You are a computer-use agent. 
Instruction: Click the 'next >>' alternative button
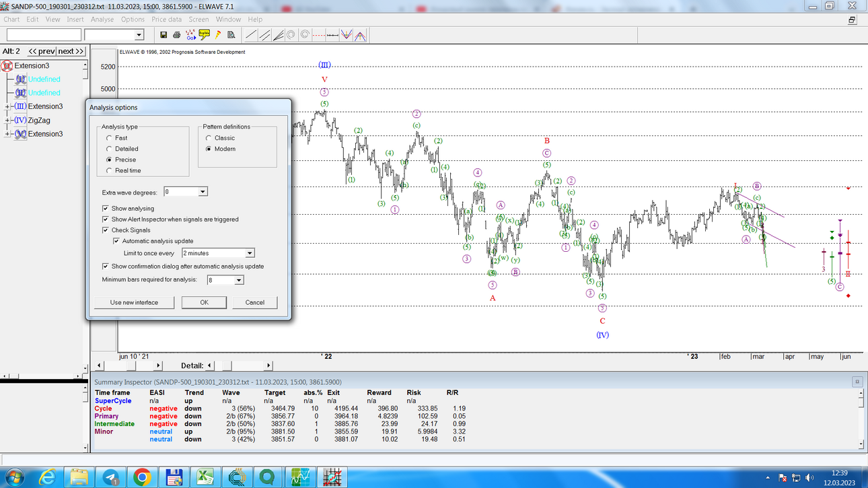[x=71, y=51]
